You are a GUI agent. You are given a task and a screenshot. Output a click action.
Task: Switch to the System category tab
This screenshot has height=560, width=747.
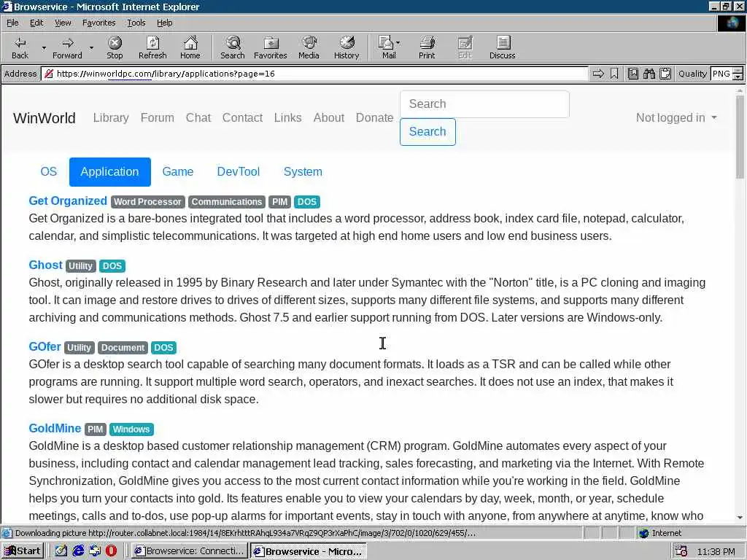coord(303,171)
